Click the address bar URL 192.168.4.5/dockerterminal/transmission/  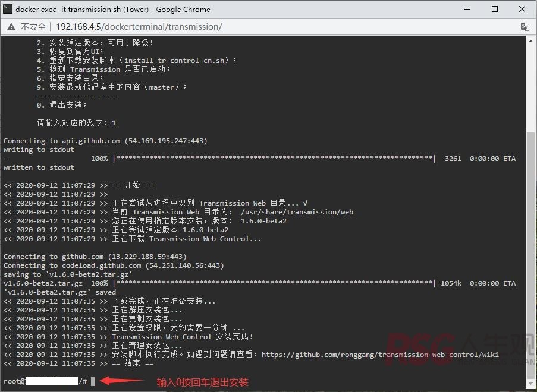[x=139, y=27]
